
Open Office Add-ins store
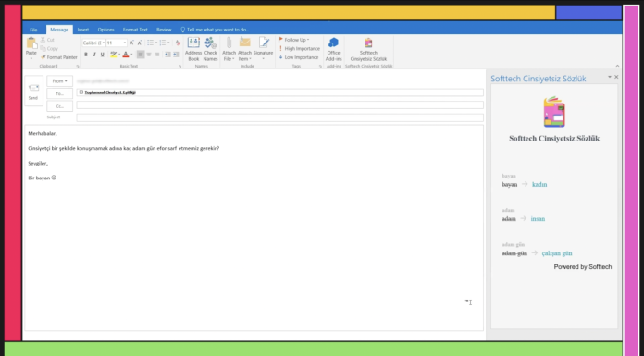click(x=333, y=49)
